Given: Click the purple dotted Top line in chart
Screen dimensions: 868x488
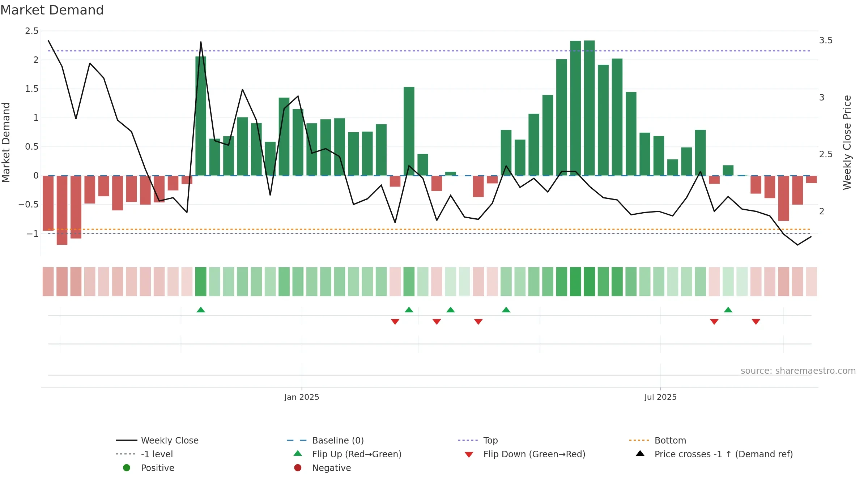Looking at the screenshot, I should coord(429,51).
